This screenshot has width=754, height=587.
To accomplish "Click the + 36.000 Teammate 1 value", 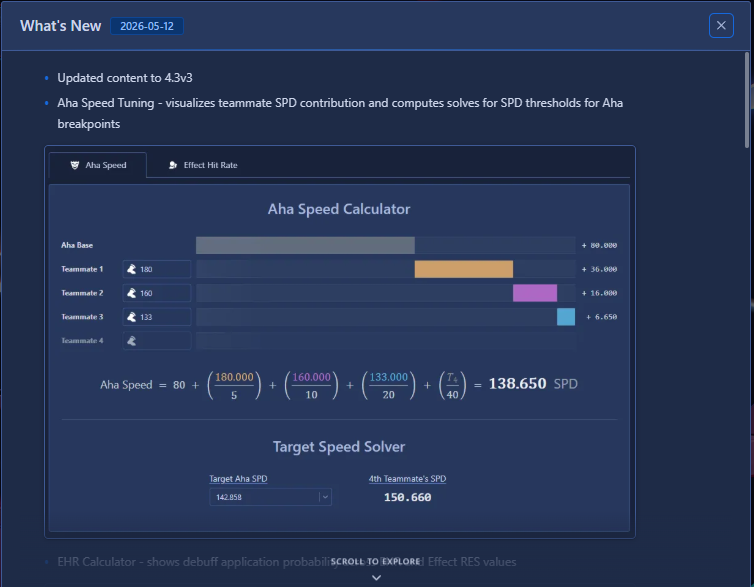I will tap(599, 269).
